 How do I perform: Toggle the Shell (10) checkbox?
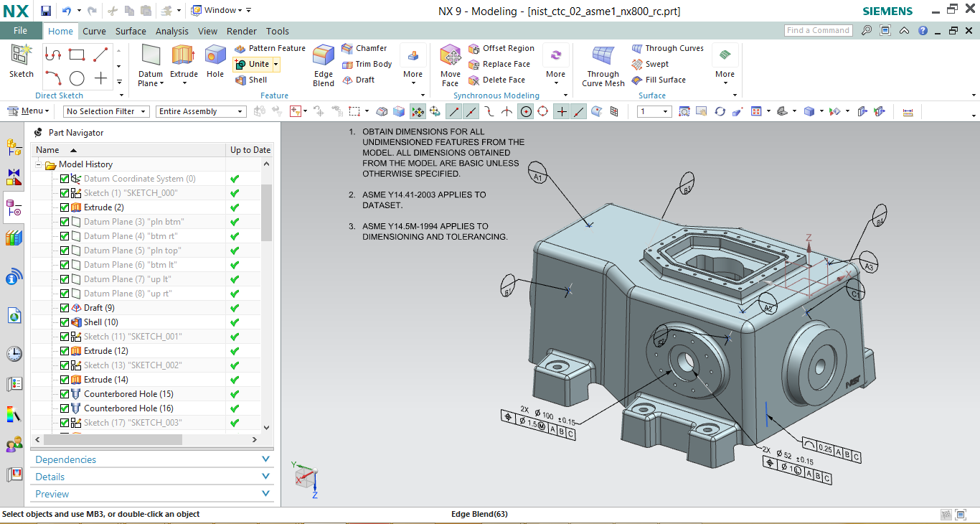[x=65, y=322]
